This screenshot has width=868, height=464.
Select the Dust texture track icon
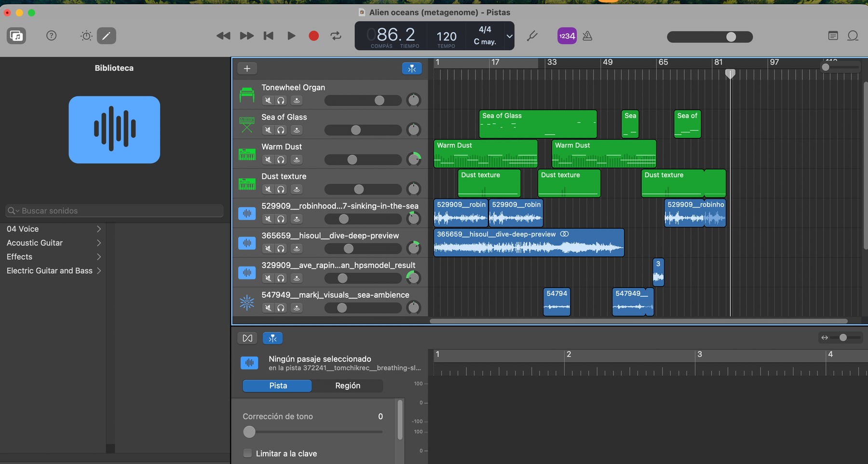[x=247, y=184]
